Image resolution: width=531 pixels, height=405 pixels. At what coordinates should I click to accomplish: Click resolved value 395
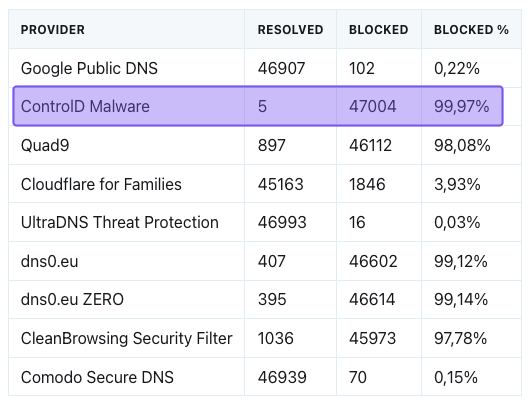tap(272, 299)
